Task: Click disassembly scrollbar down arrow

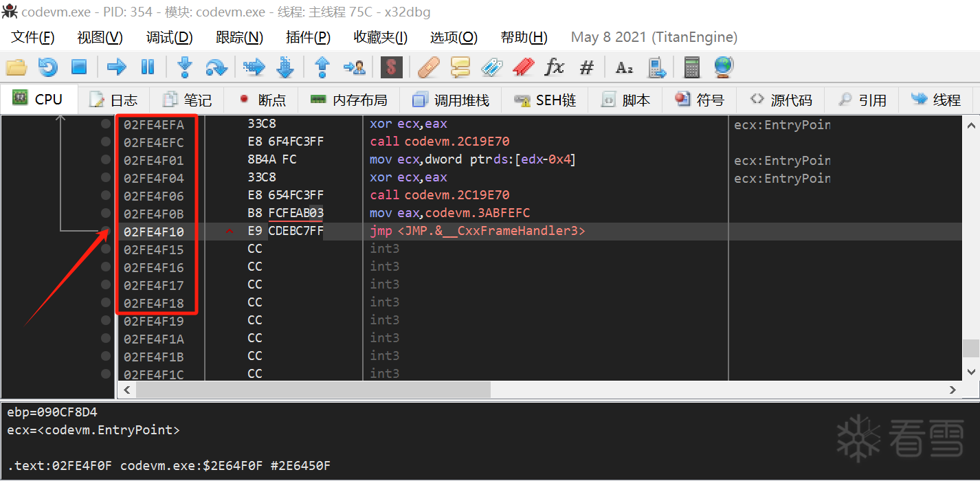Action: pos(971,372)
